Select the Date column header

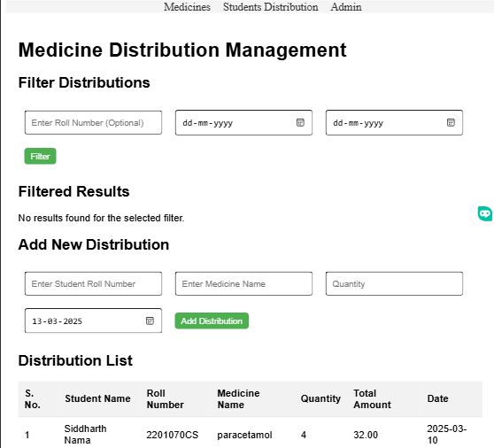(x=437, y=398)
